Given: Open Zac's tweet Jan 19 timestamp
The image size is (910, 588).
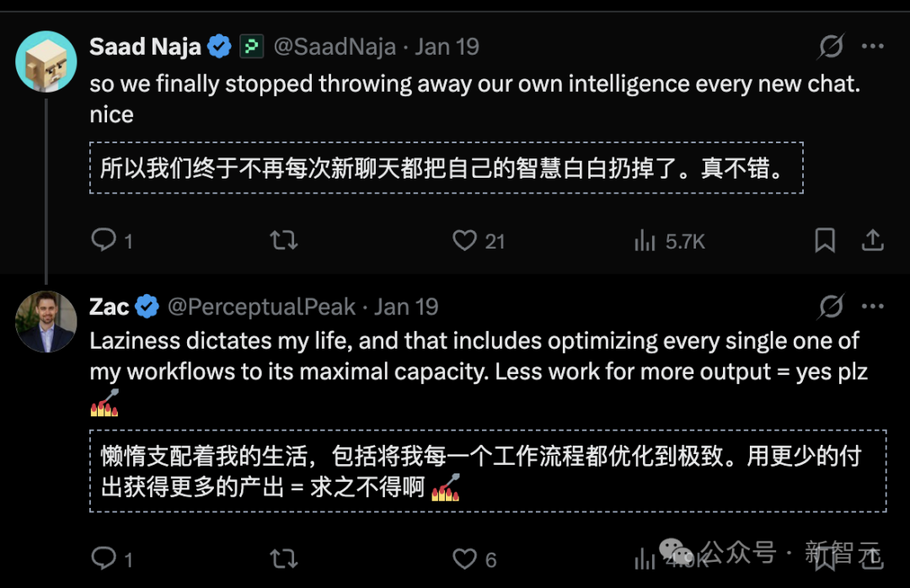Looking at the screenshot, I should 406,307.
